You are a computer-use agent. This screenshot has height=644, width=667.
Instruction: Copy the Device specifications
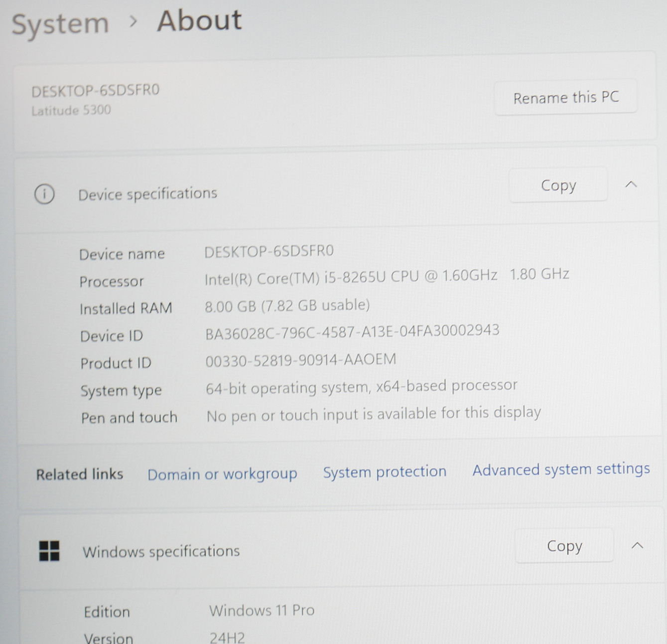point(558,185)
